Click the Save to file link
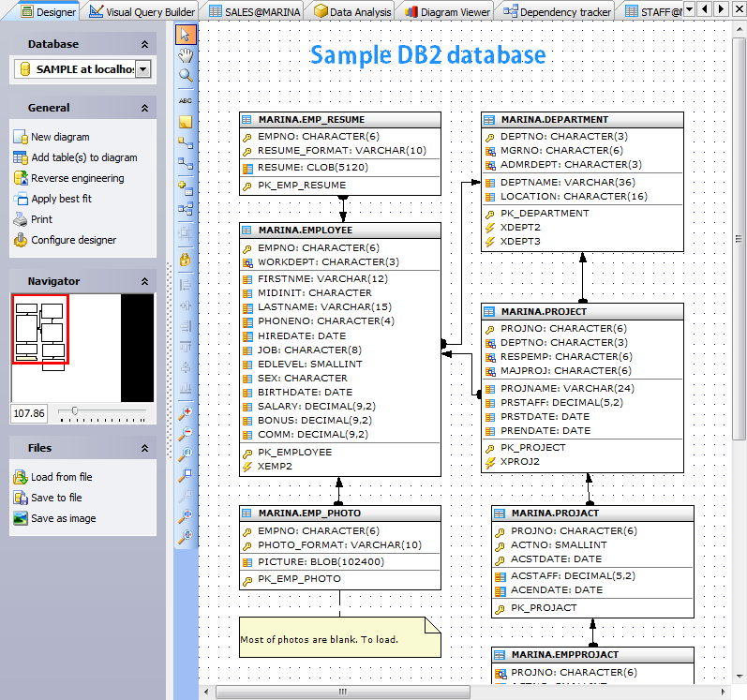The height and width of the screenshot is (700, 747). [56, 498]
